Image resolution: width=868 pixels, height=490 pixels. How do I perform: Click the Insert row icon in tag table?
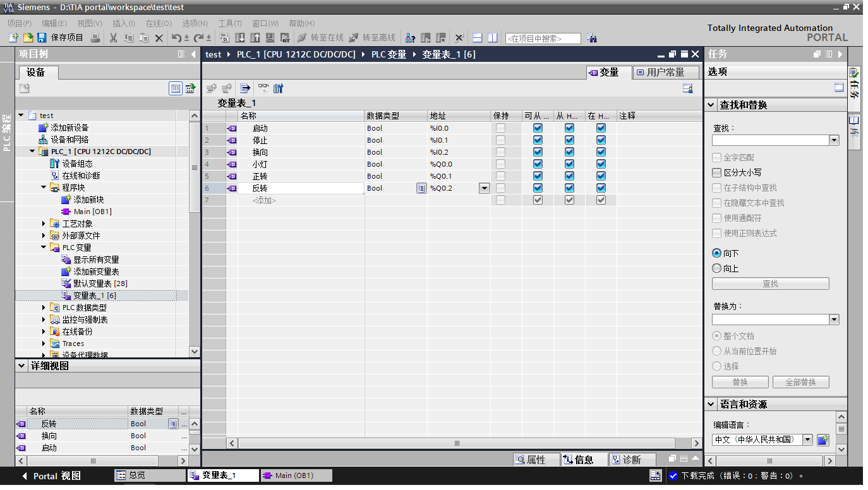[x=212, y=88]
